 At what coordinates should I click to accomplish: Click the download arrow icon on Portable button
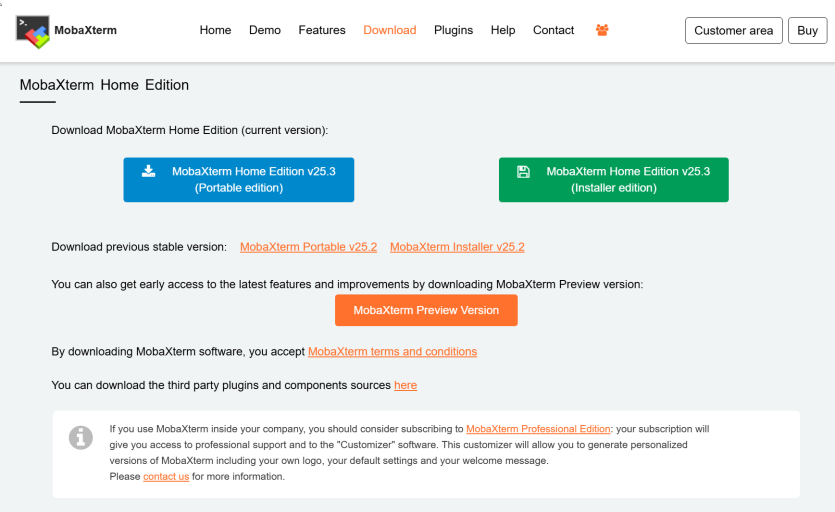(149, 170)
